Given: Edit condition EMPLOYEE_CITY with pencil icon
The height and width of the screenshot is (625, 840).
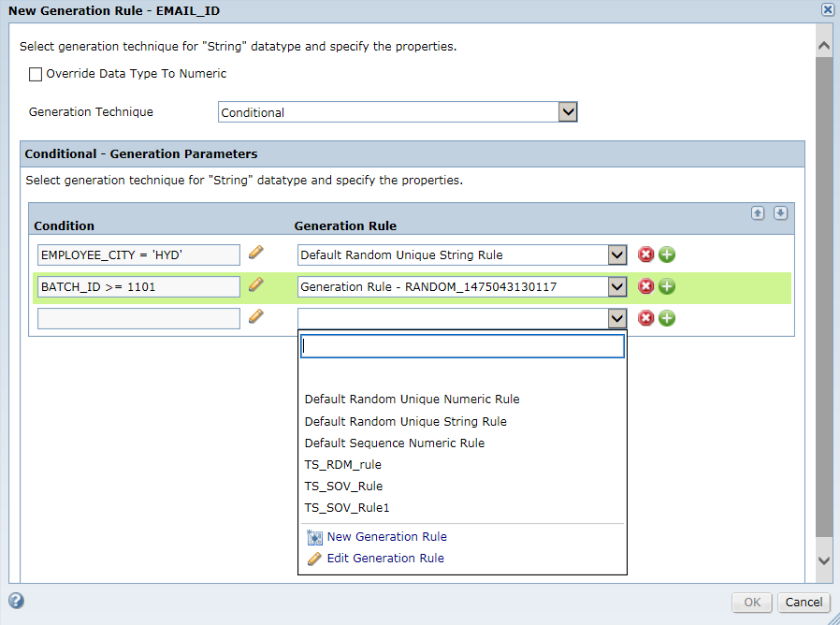Looking at the screenshot, I should 256,253.
